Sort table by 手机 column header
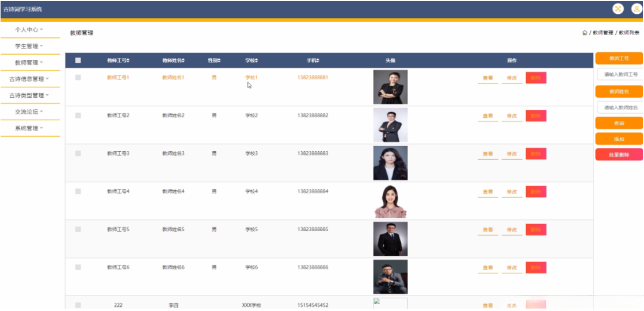This screenshot has width=644, height=311. [x=313, y=61]
